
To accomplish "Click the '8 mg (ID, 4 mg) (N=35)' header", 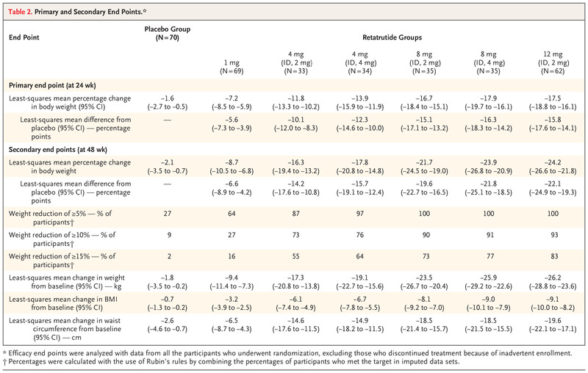I will 488,62.
